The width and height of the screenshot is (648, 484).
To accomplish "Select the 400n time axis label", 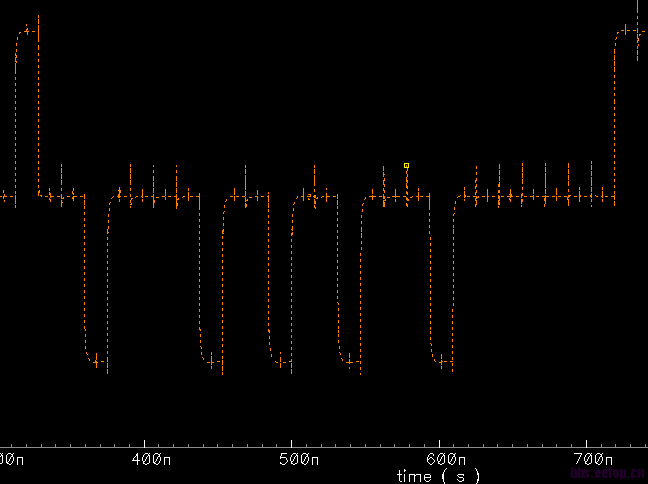I will coord(151,459).
